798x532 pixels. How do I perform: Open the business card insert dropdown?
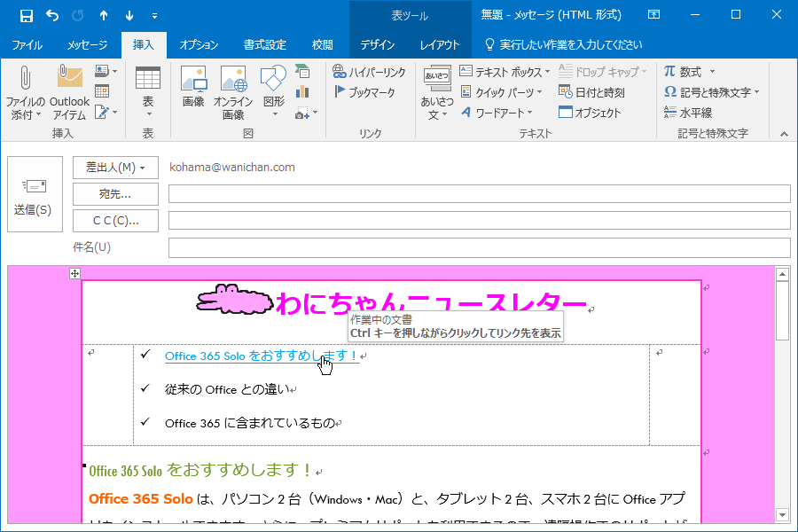(x=106, y=71)
